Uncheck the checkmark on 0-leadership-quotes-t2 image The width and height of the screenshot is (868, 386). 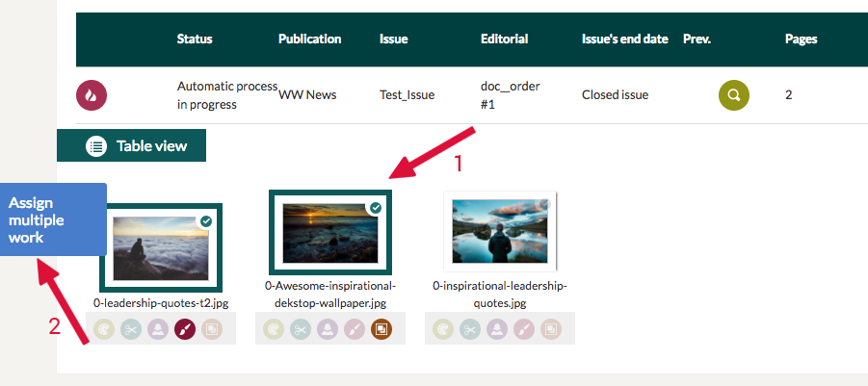pos(205,221)
